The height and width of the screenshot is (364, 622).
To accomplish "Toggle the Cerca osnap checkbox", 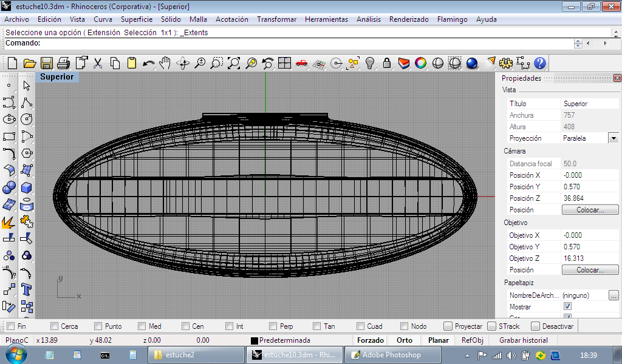I will pyautogui.click(x=55, y=326).
